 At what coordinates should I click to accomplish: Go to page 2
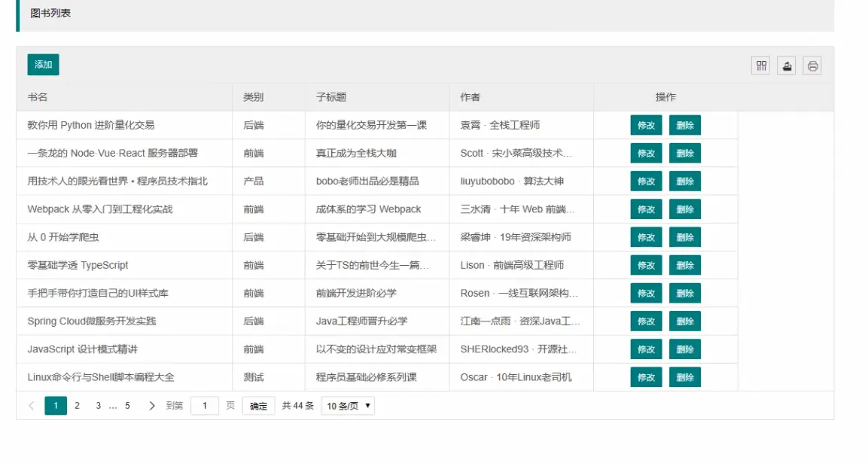(77, 406)
